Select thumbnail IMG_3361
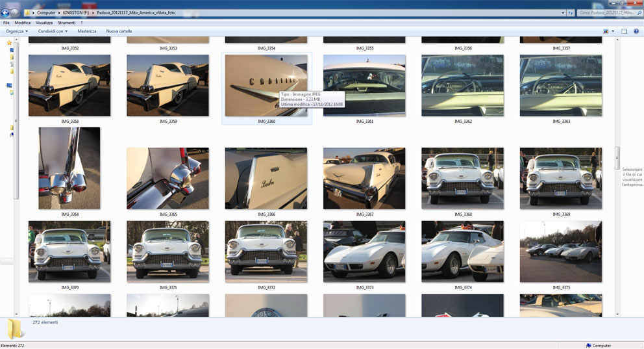 364,86
